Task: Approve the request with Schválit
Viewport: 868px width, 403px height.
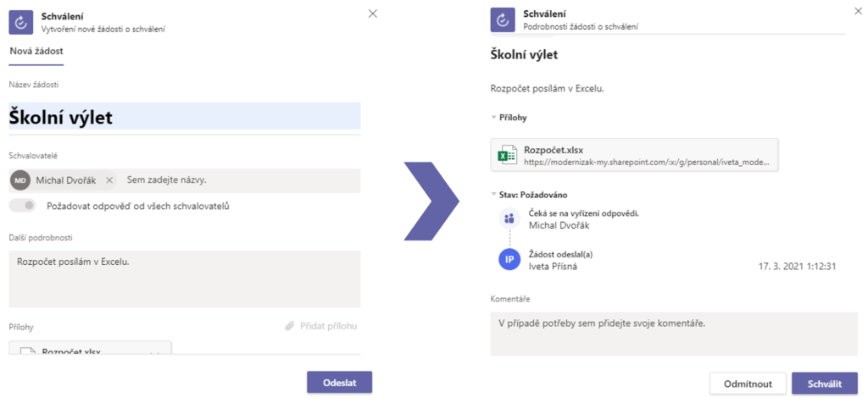Action: point(825,384)
